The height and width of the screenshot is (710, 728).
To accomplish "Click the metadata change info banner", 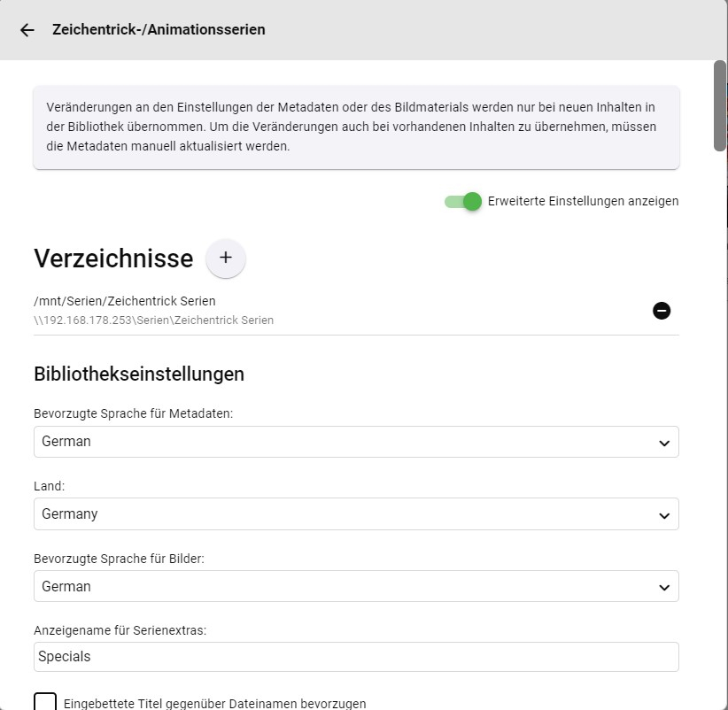I will click(356, 127).
